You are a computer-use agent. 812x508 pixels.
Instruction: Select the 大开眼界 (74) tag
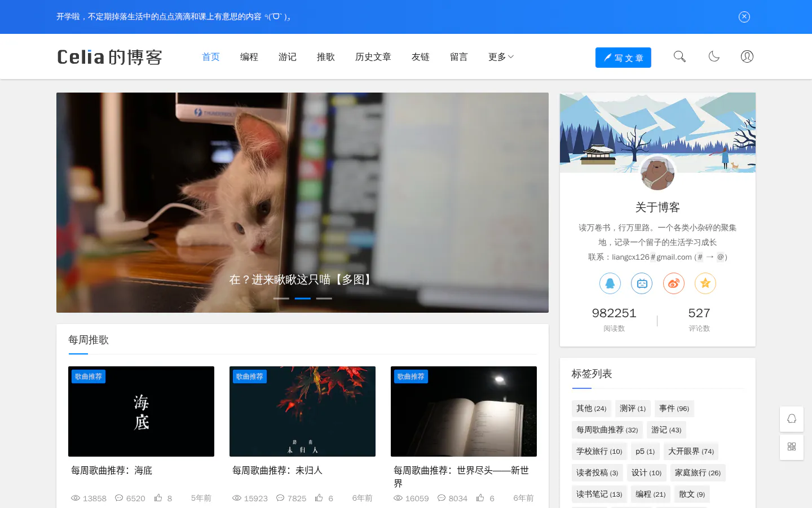(691, 452)
